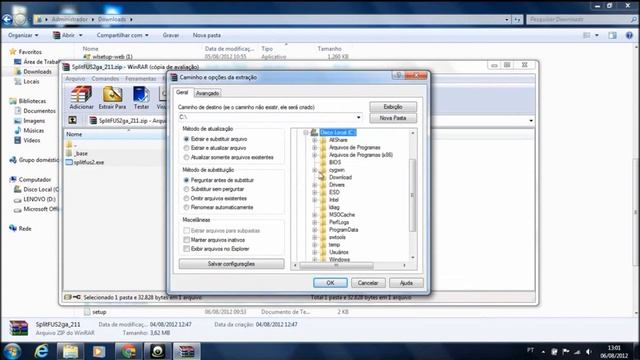Click Salvar configurações button
Viewport: 640px width, 360px height.
231,264
